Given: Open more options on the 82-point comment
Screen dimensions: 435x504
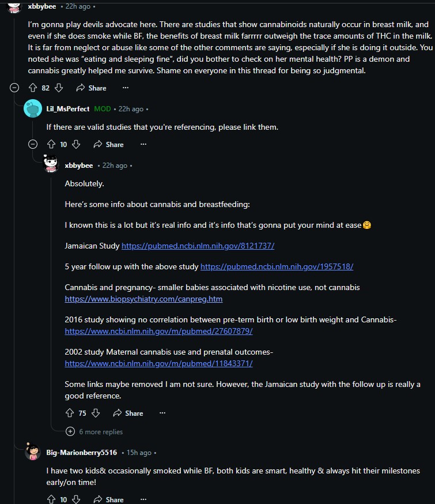Looking at the screenshot, I should 126,88.
